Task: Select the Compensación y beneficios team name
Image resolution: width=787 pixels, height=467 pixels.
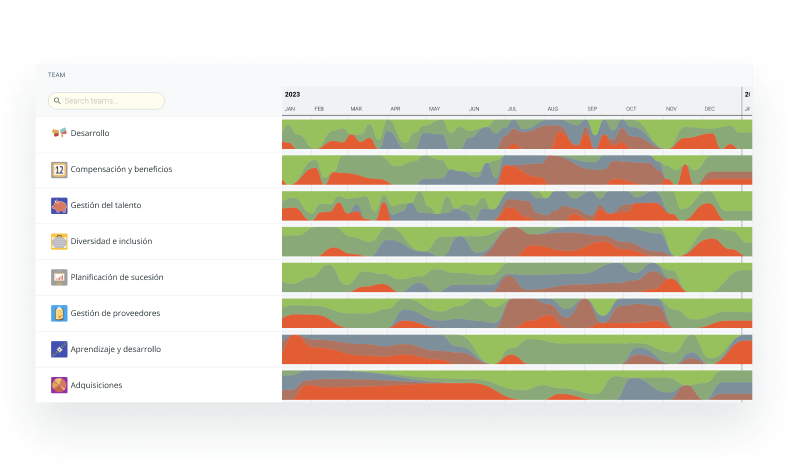Action: point(121,169)
